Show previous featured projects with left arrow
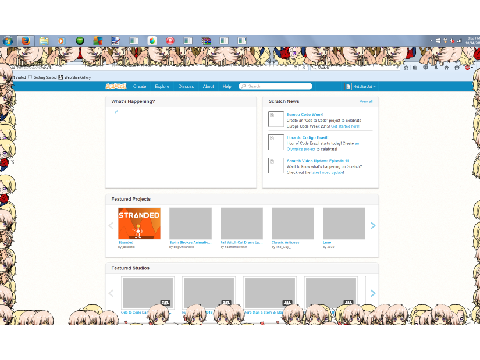 (x=111, y=226)
